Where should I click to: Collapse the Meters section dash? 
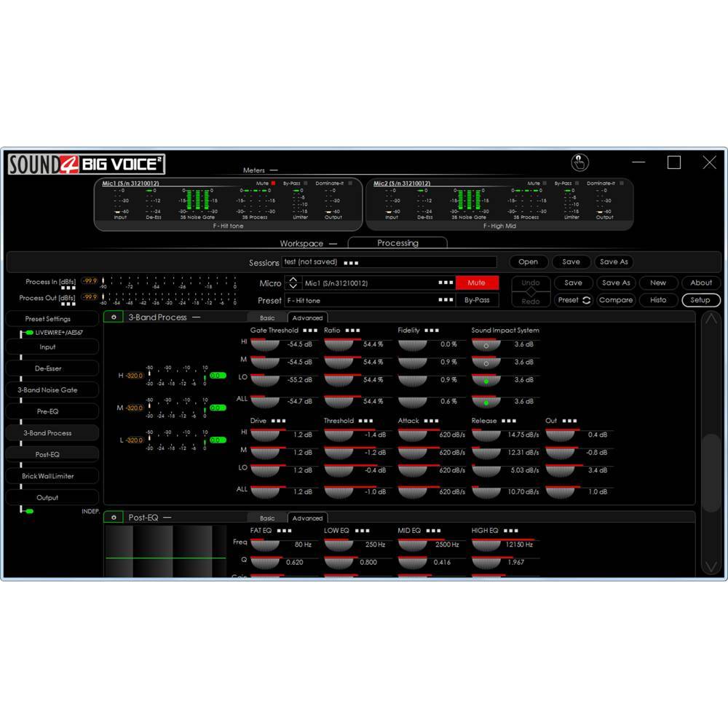274,170
